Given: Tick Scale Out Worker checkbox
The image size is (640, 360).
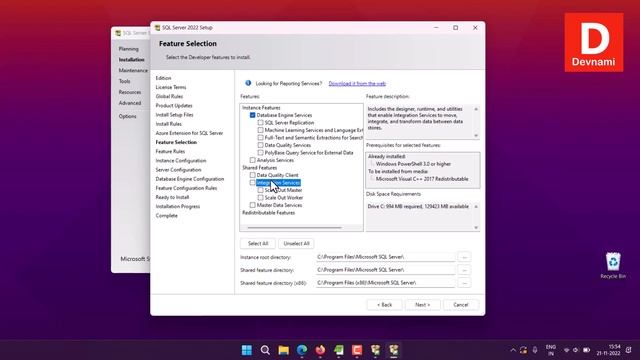Looking at the screenshot, I should click(x=260, y=198).
